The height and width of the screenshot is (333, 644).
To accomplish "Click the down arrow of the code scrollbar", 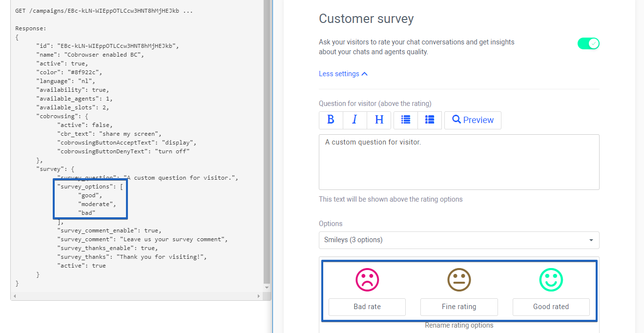I will pyautogui.click(x=267, y=288).
